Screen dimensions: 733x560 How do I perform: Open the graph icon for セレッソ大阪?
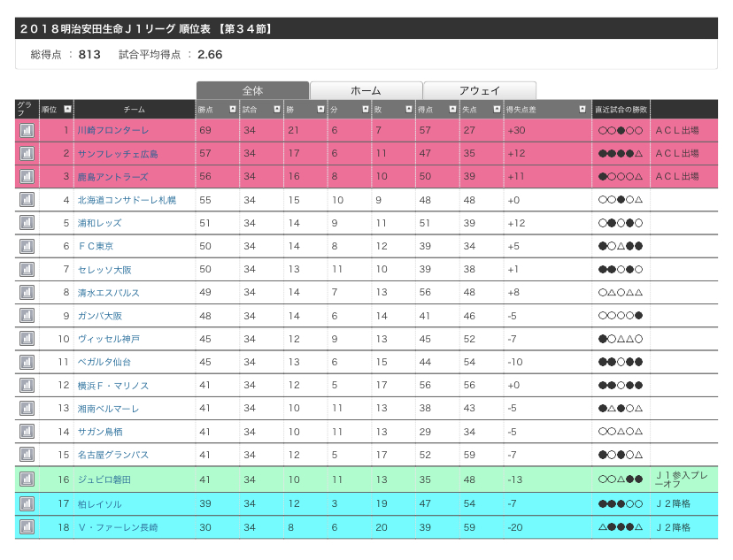pos(27,269)
